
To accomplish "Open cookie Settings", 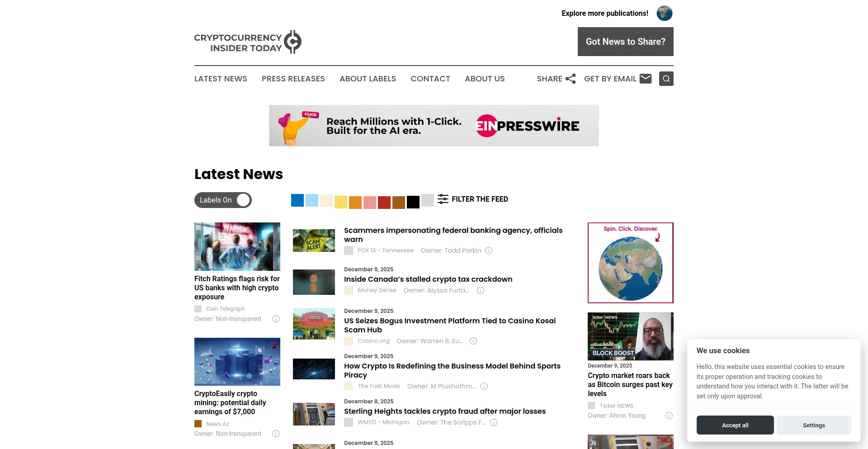I will point(814,425).
